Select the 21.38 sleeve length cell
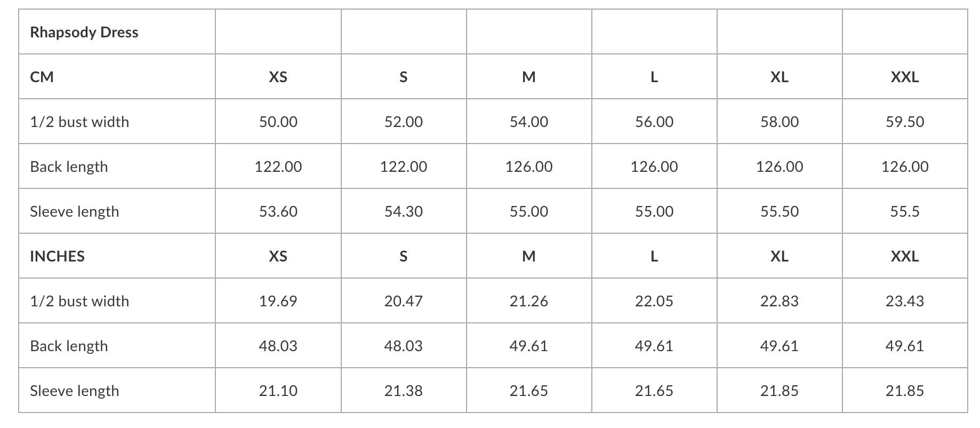This screenshot has height=428, width=980. pos(403,391)
